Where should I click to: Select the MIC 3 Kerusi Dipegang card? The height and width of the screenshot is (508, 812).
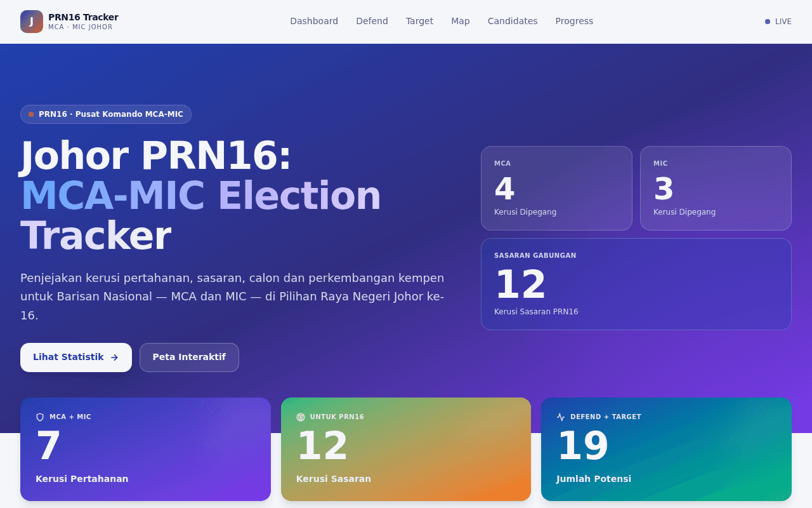(x=716, y=189)
